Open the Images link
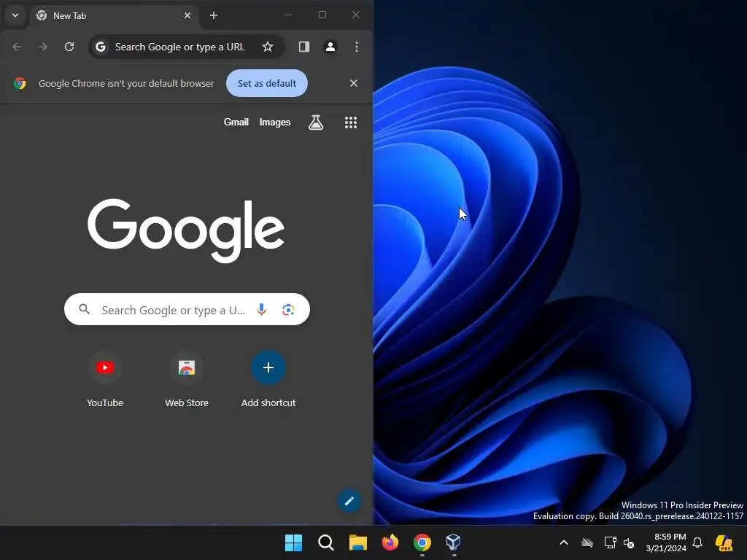The height and width of the screenshot is (560, 747). (x=275, y=122)
